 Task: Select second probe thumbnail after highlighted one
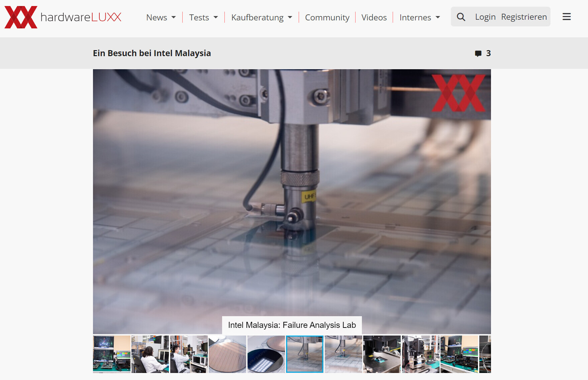(x=344, y=354)
